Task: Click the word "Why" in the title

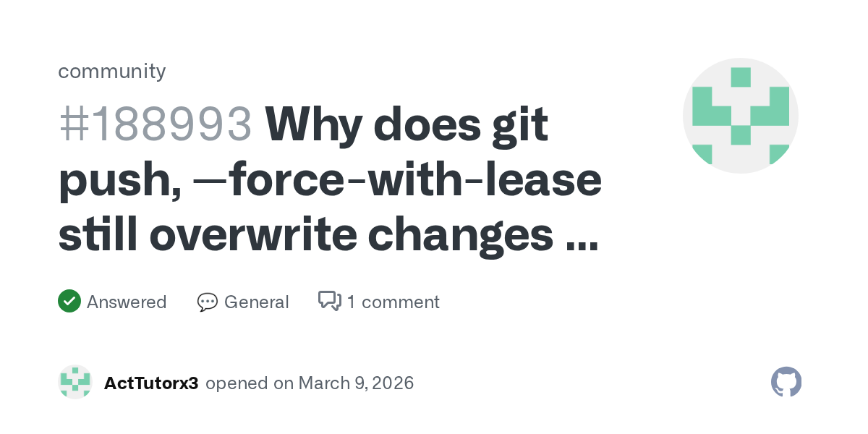Action: 313,124
